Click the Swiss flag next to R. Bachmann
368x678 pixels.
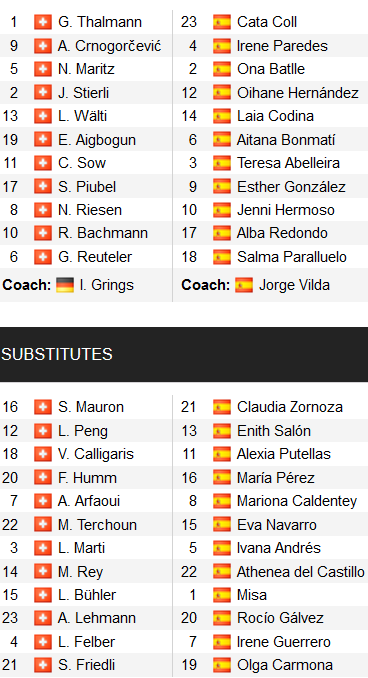[x=43, y=233]
